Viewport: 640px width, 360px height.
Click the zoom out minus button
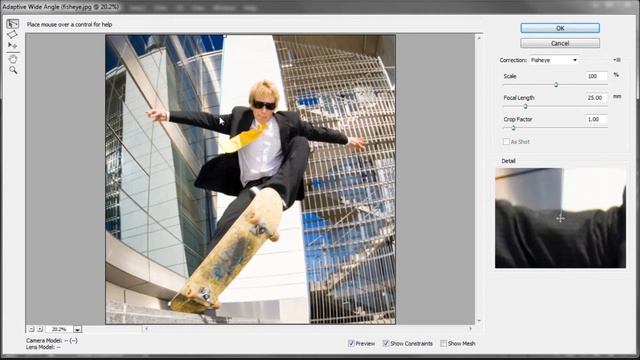click(x=31, y=329)
